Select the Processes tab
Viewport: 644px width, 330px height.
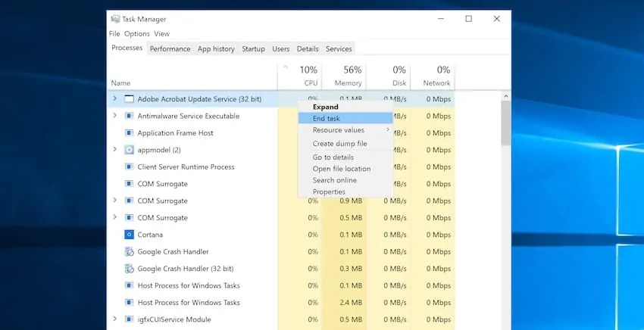[127, 48]
